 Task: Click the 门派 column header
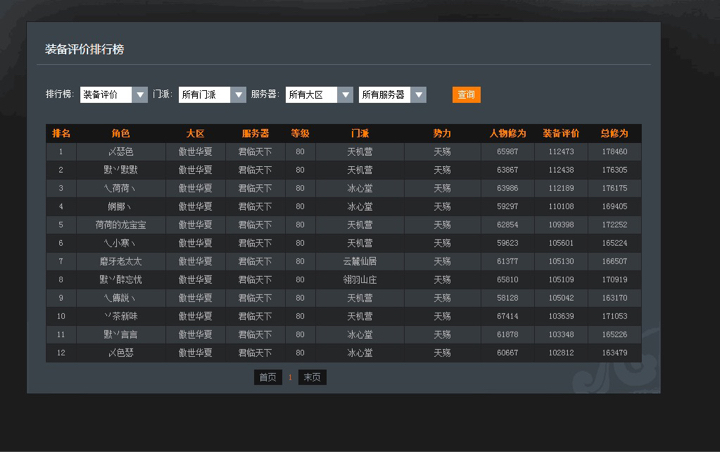tap(360, 133)
